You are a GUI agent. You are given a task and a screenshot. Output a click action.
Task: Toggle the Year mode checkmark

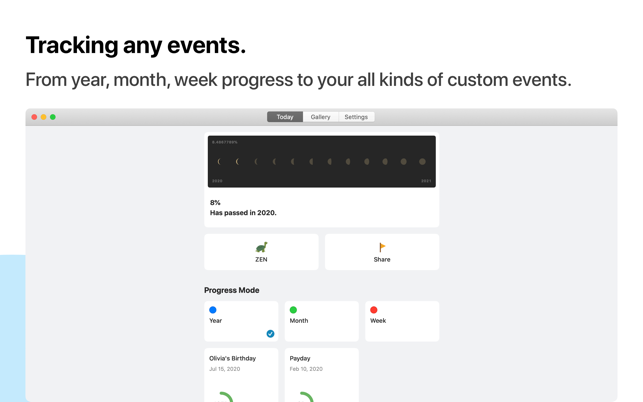[x=270, y=334]
